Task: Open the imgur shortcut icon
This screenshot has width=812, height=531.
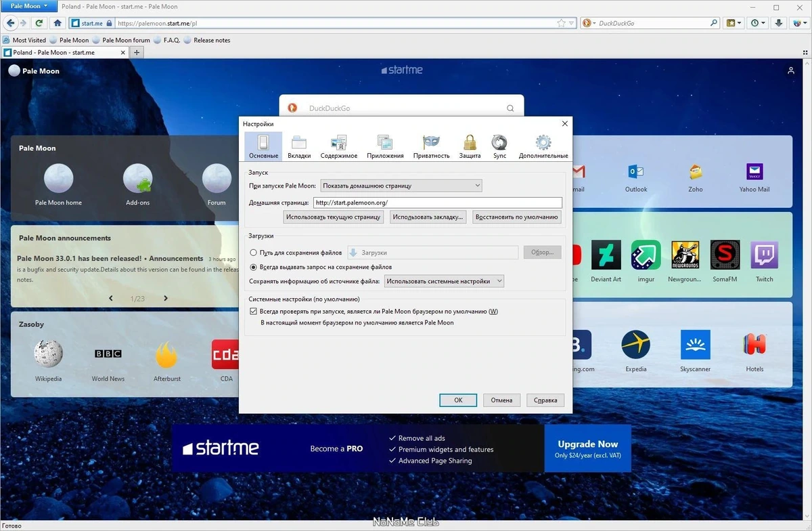Action: (x=646, y=255)
